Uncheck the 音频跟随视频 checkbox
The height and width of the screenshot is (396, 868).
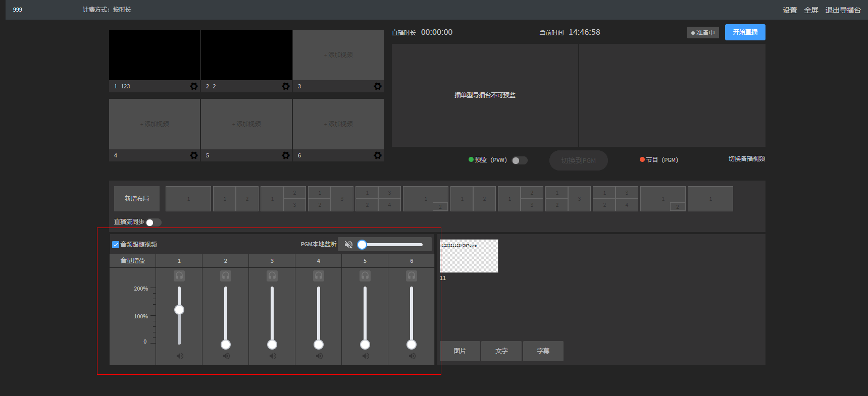[116, 245]
